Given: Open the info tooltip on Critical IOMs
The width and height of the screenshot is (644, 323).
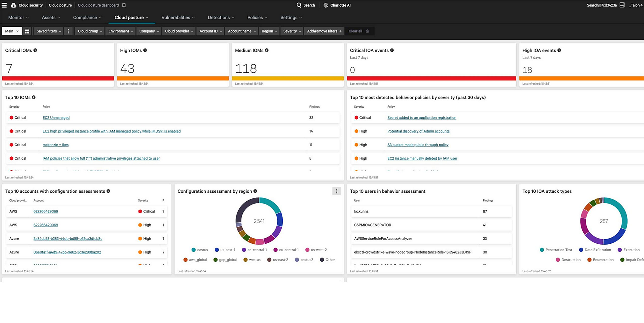Looking at the screenshot, I should 35,50.
